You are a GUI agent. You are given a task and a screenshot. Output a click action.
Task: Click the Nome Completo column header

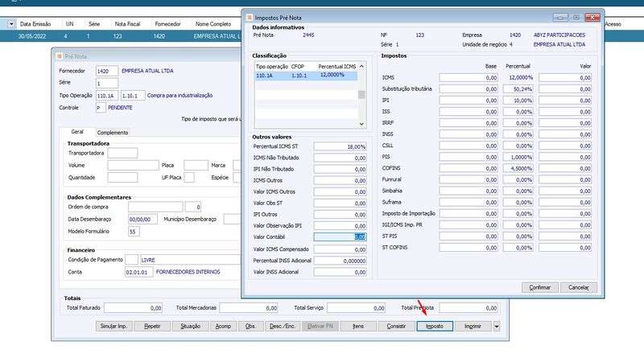click(x=213, y=24)
